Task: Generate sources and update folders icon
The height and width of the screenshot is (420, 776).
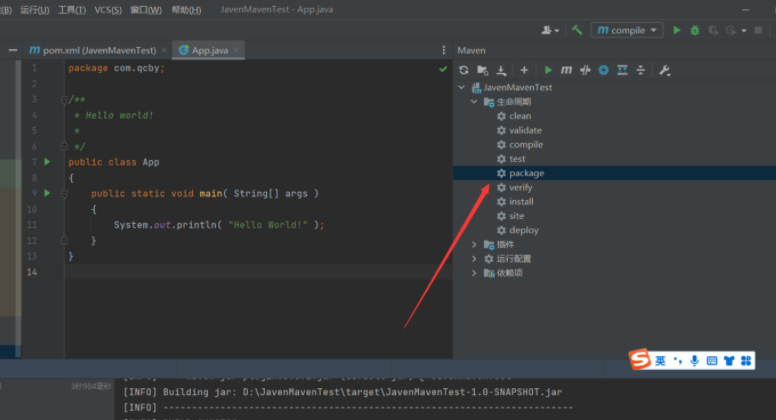Action: pyautogui.click(x=483, y=70)
